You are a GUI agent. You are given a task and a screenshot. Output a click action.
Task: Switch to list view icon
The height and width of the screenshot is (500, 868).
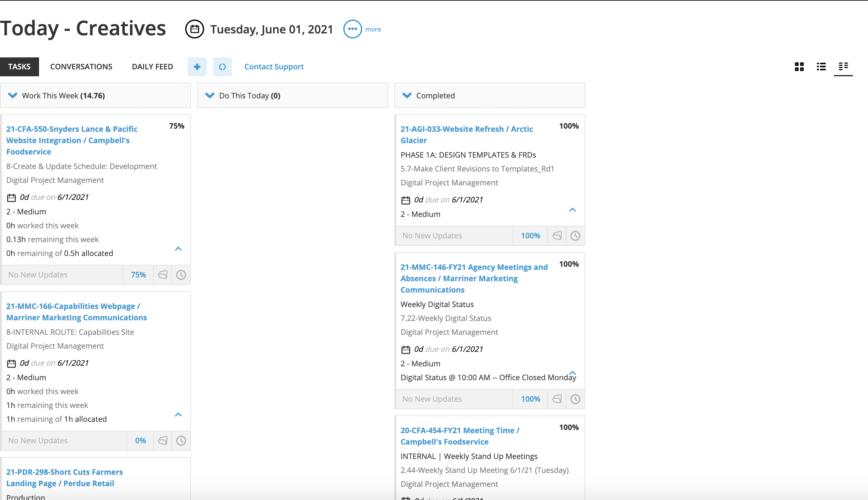coord(821,67)
